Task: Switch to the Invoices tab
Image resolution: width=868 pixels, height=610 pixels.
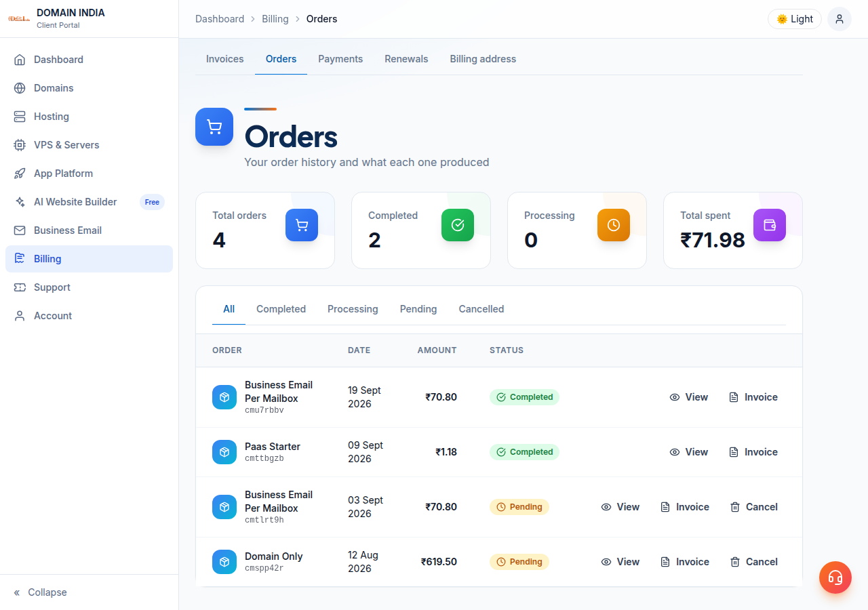Action: 225,59
